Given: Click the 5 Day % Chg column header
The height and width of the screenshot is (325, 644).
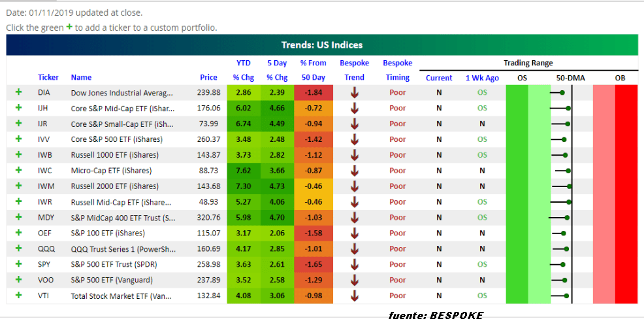Looking at the screenshot, I should click(277, 71).
